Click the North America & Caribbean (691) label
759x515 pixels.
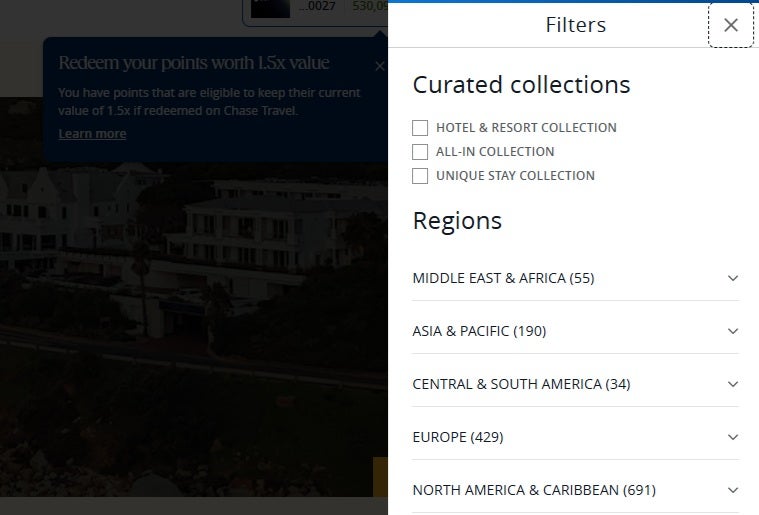click(534, 490)
